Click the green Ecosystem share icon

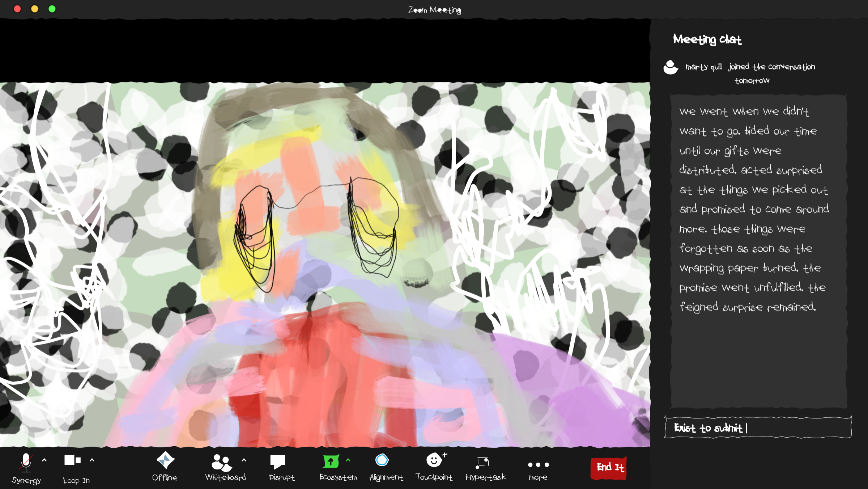pyautogui.click(x=331, y=461)
